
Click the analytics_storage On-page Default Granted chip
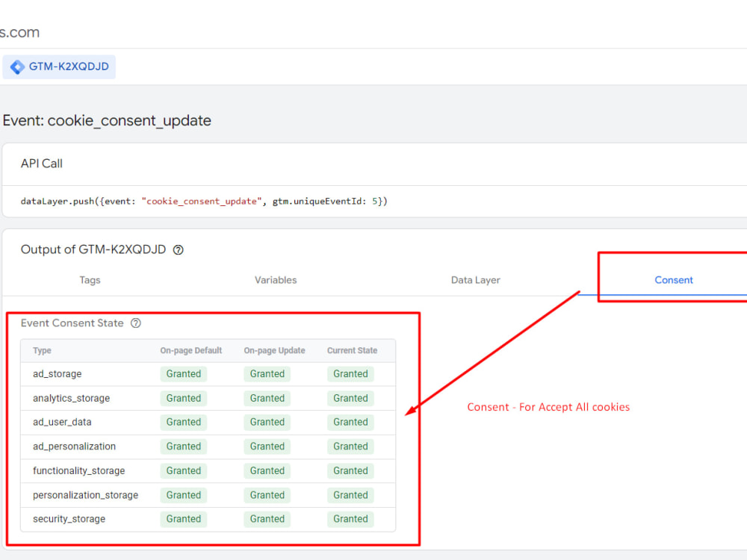coord(183,398)
